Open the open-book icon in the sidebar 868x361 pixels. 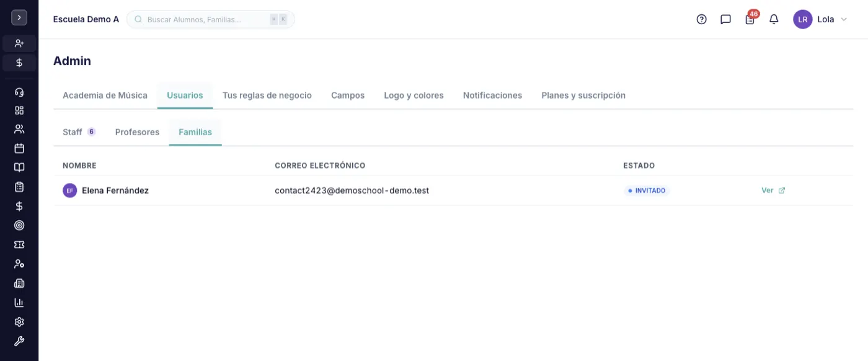(x=19, y=167)
